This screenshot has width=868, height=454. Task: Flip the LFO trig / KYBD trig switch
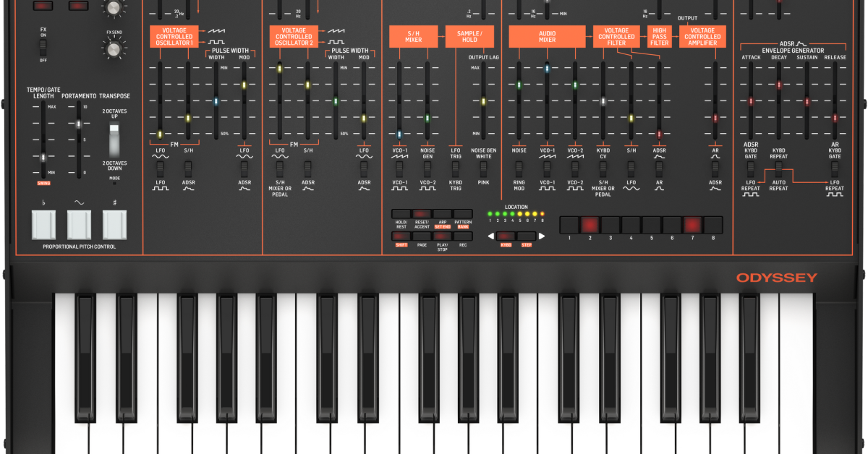[x=455, y=168]
